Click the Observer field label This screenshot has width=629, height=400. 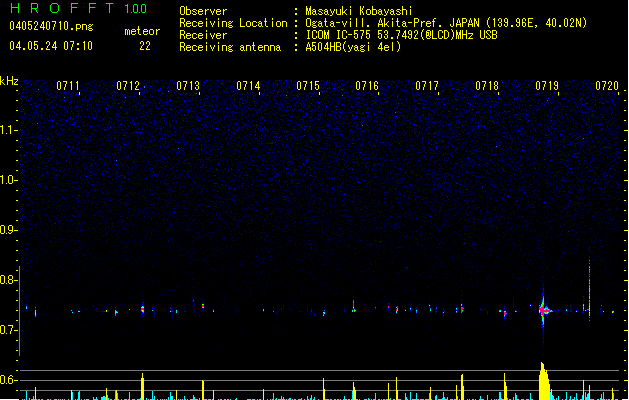(203, 11)
